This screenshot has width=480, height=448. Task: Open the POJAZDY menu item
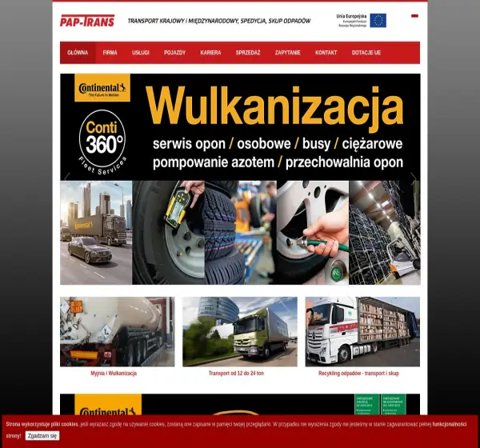click(174, 53)
